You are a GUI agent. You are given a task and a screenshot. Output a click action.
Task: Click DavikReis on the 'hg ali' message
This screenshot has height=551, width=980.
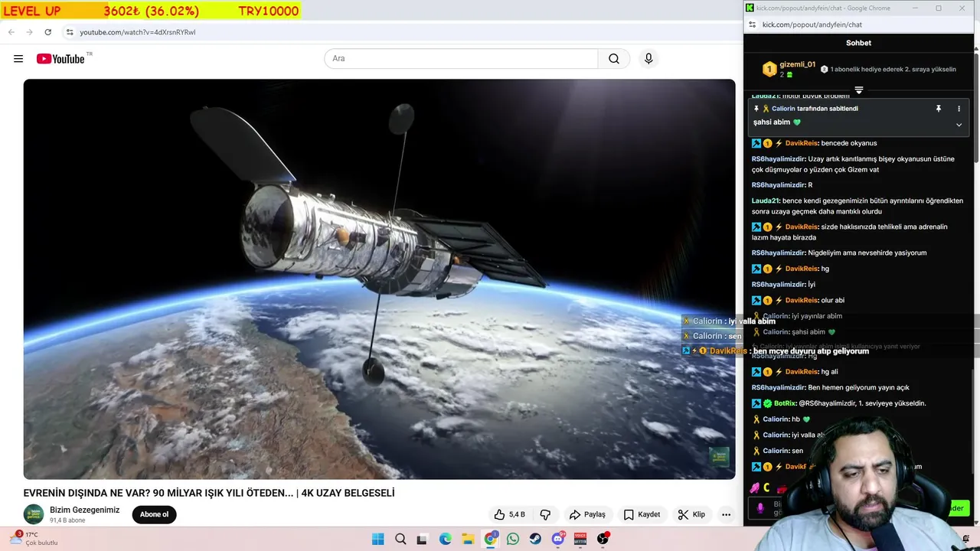tap(802, 371)
